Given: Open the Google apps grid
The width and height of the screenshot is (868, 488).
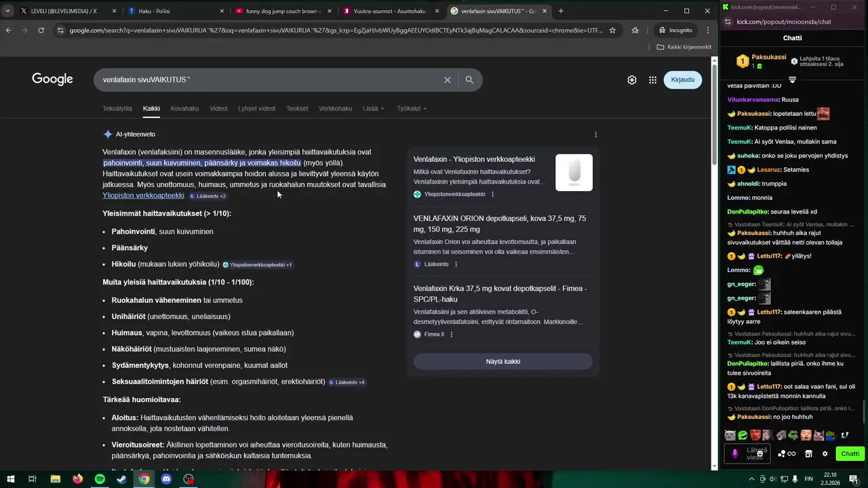Looking at the screenshot, I should [652, 80].
